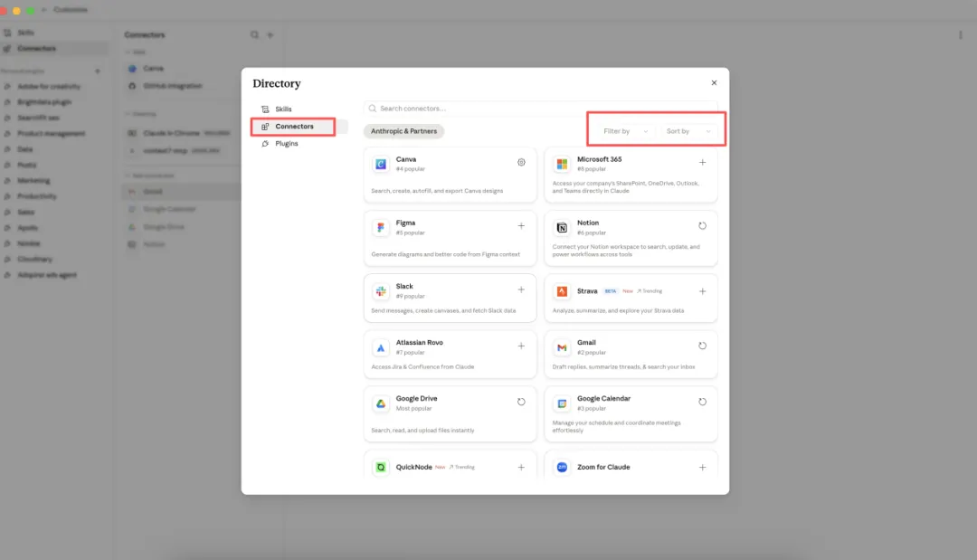This screenshot has width=977, height=560.
Task: Click the Gmail logo in Directory
Action: [562, 347]
